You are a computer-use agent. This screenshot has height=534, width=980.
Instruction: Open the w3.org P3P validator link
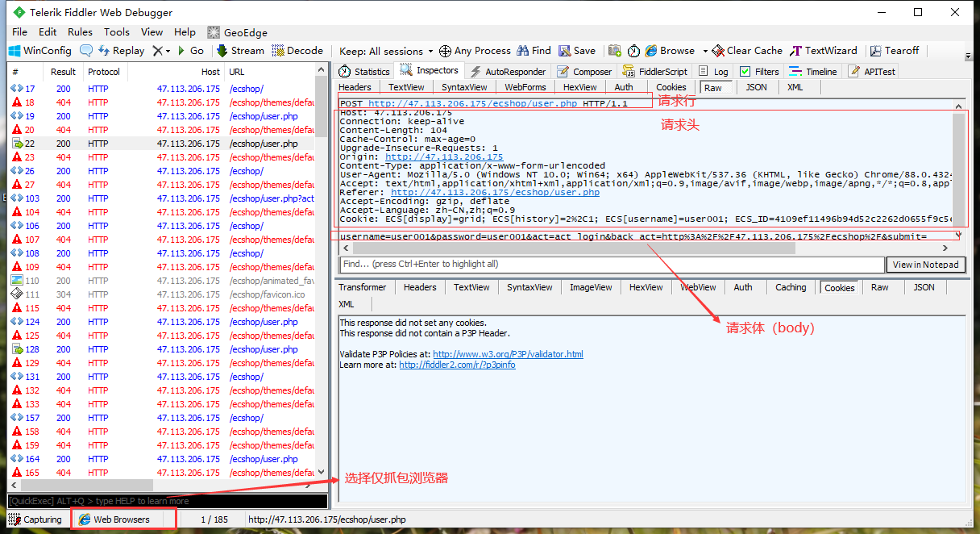[508, 354]
